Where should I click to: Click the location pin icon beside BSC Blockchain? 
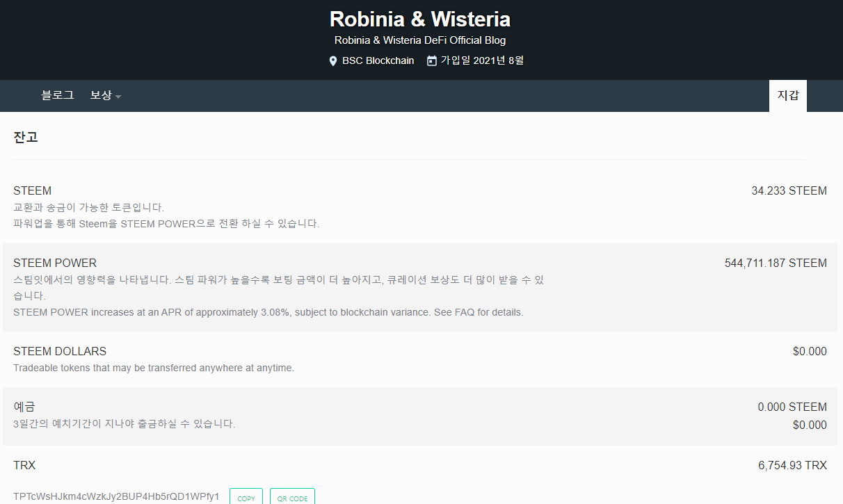pos(333,61)
